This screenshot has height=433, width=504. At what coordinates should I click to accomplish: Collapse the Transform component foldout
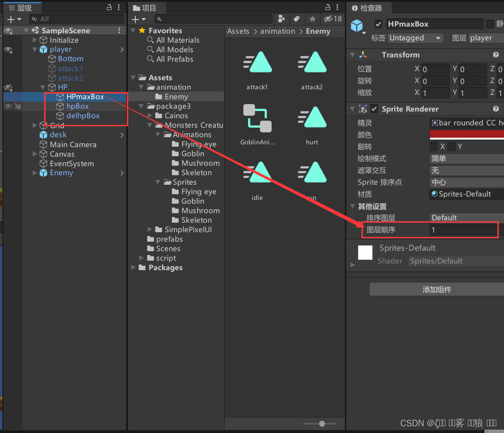tap(352, 55)
